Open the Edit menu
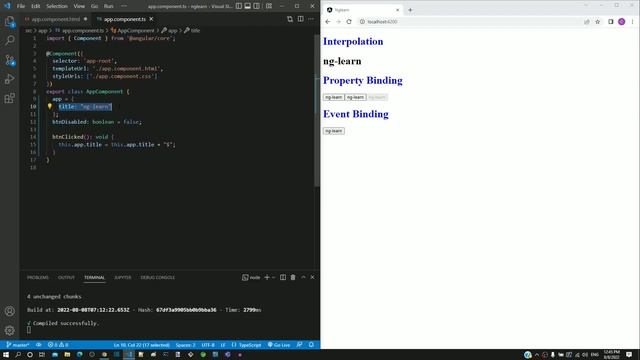The height and width of the screenshot is (360, 640). point(36,6)
